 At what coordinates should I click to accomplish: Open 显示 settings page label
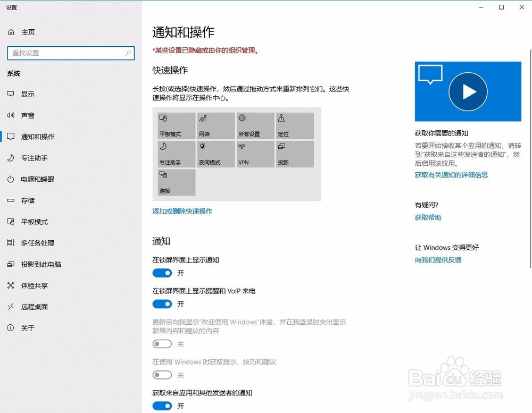pyautogui.click(x=28, y=94)
